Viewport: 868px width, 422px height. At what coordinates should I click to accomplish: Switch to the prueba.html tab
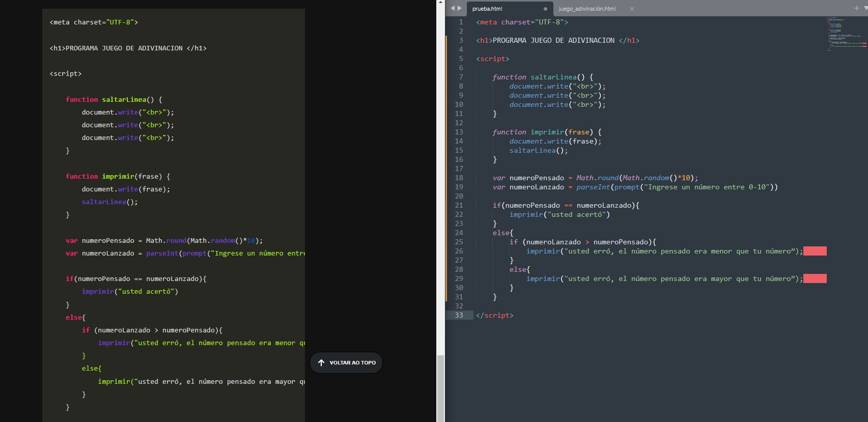pyautogui.click(x=487, y=9)
